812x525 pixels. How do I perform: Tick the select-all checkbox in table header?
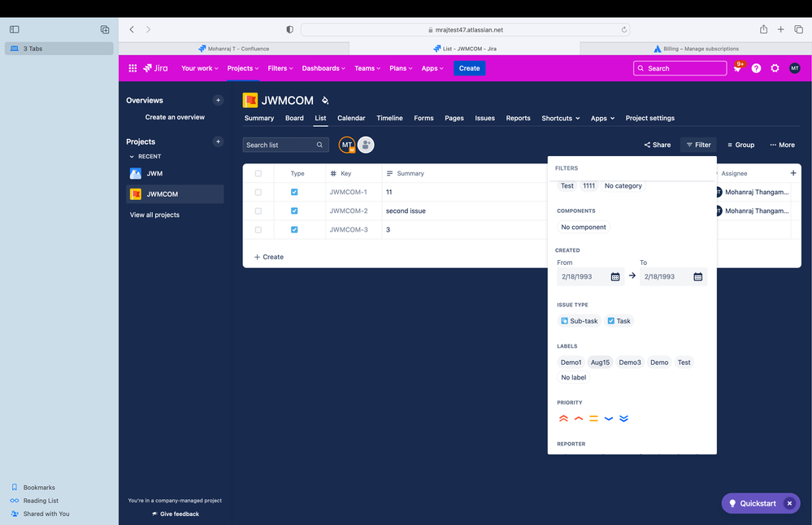[x=258, y=173]
